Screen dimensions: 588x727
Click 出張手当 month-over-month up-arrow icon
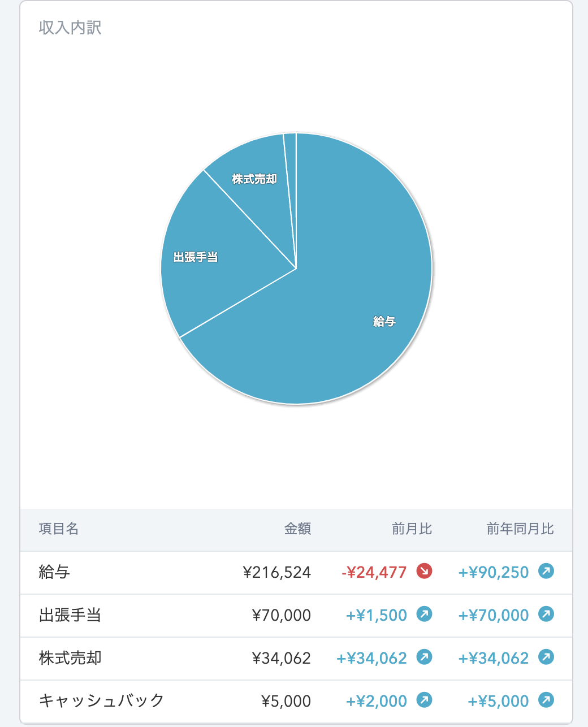click(424, 615)
